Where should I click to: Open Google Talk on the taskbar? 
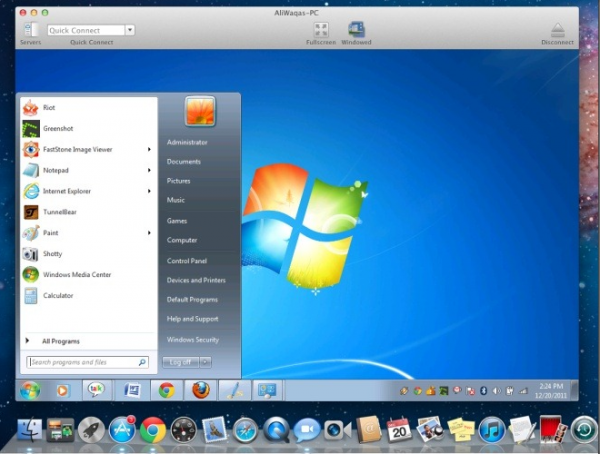(97, 390)
